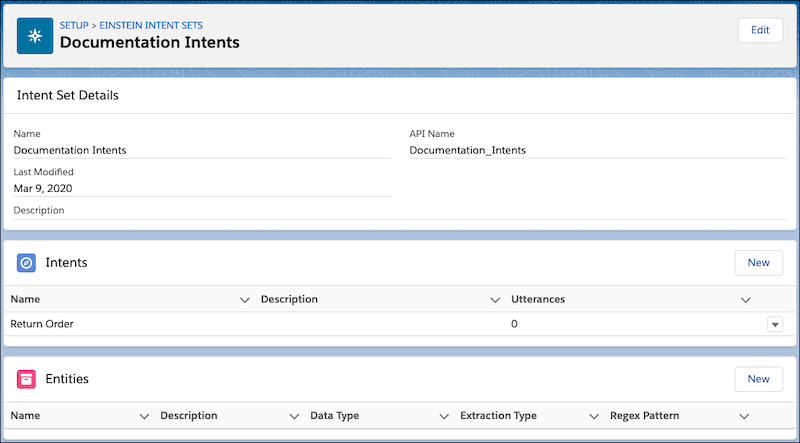Screen dimensions: 800x443
Task: Select the API Name value Documentation_Intents
Action: coord(467,150)
